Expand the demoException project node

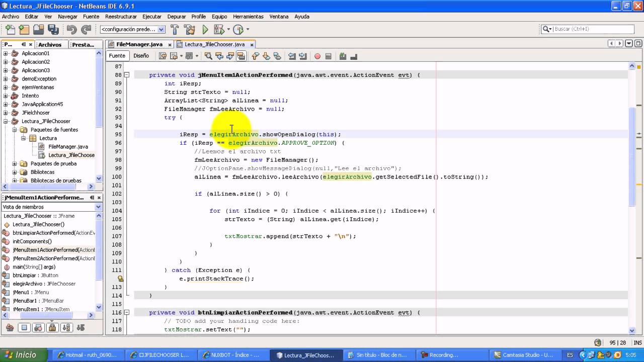[6, 79]
